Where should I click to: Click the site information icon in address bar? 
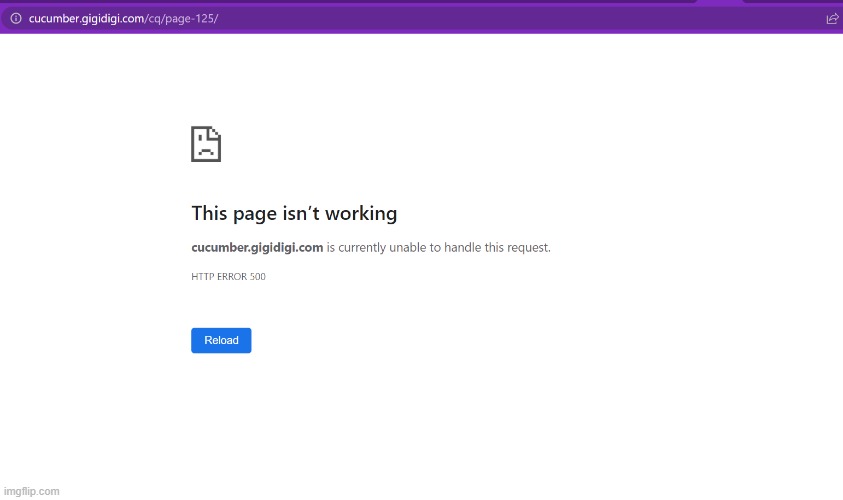[x=15, y=18]
